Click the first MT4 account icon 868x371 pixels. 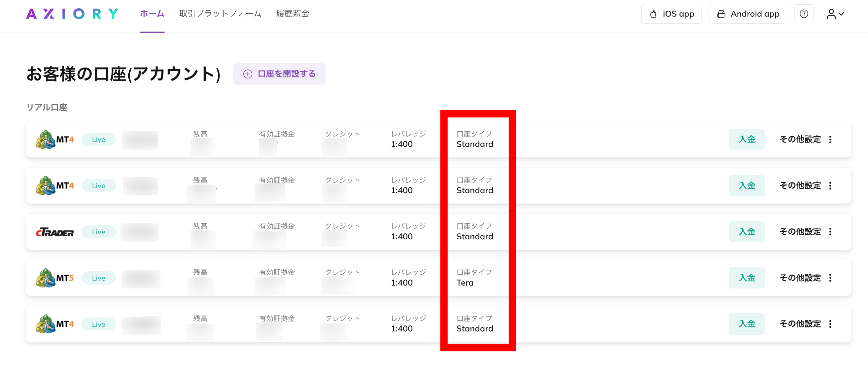click(x=46, y=140)
